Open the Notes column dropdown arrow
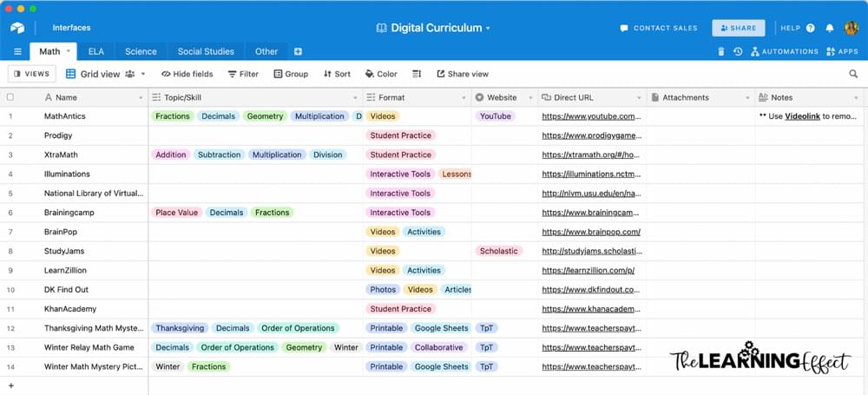This screenshot has height=395, width=868. [856, 97]
